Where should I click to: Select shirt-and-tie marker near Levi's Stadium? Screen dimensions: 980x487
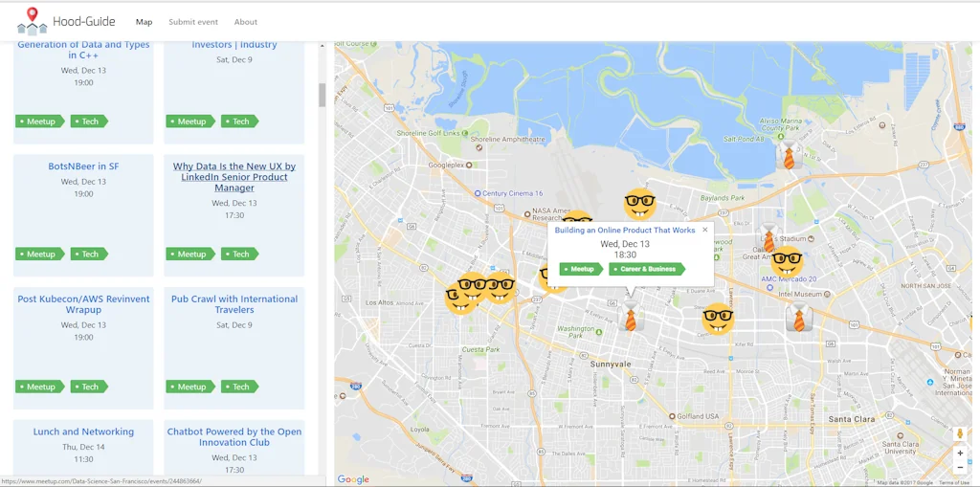[768, 237]
